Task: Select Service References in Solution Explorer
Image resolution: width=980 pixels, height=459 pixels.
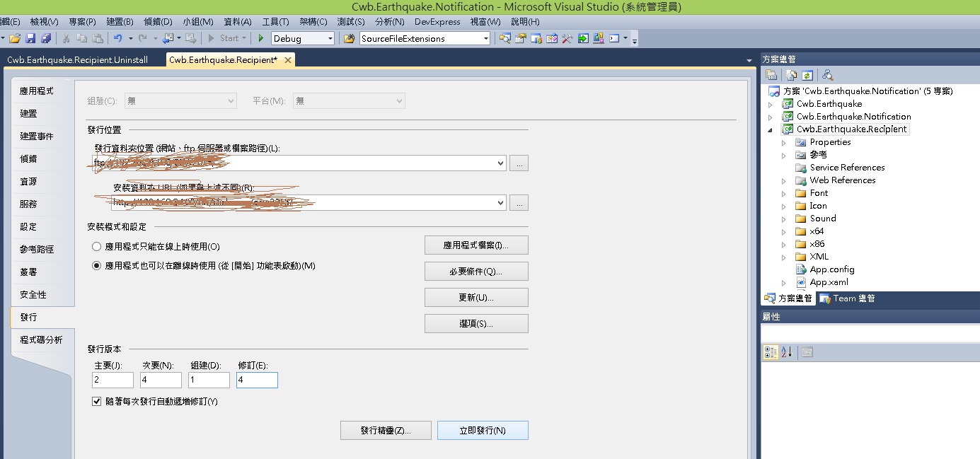Action: coord(847,168)
